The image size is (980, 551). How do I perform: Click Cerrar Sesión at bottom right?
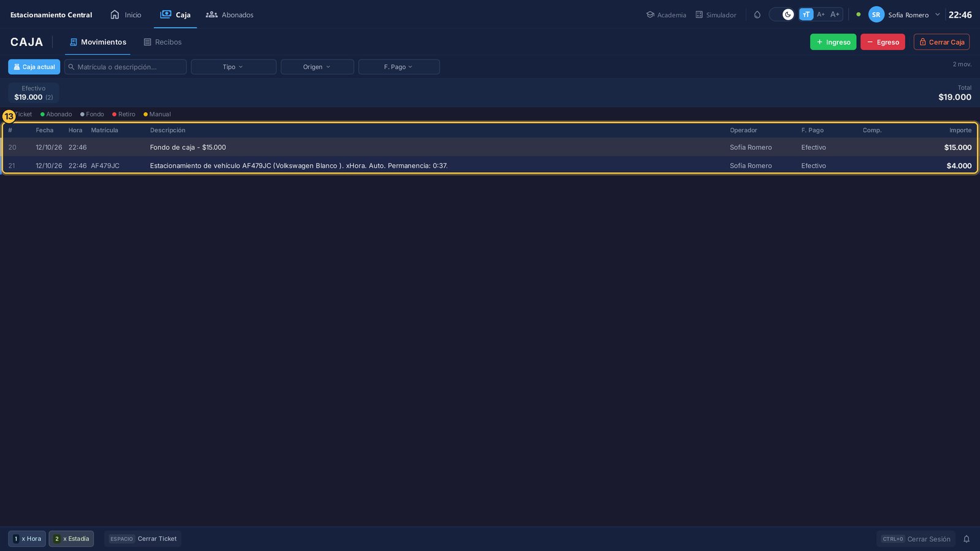pyautogui.click(x=916, y=539)
